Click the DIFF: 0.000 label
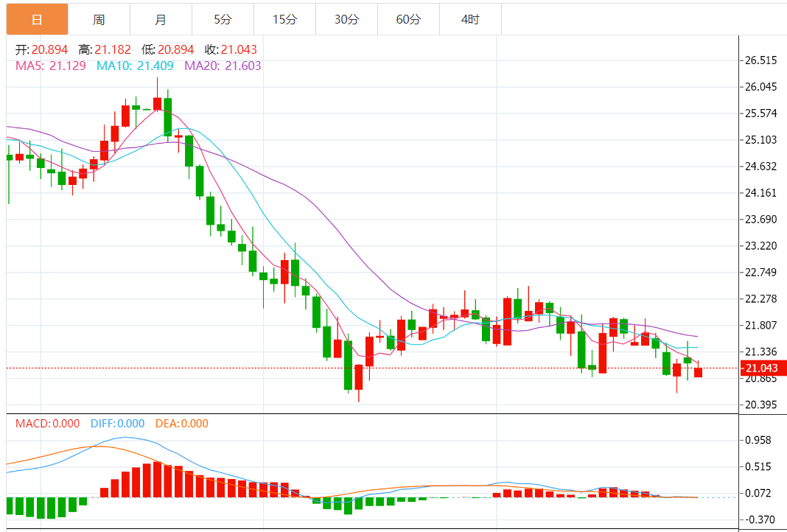The height and width of the screenshot is (532, 787). [117, 424]
